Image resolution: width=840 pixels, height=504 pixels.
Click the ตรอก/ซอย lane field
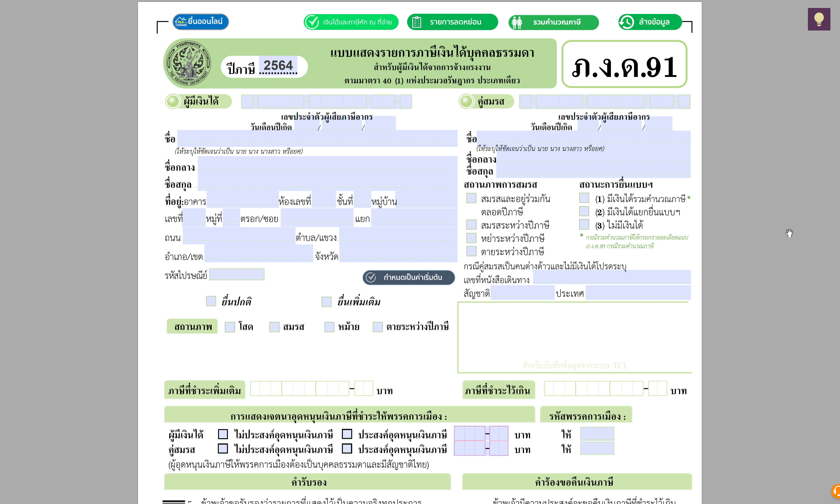pyautogui.click(x=317, y=217)
